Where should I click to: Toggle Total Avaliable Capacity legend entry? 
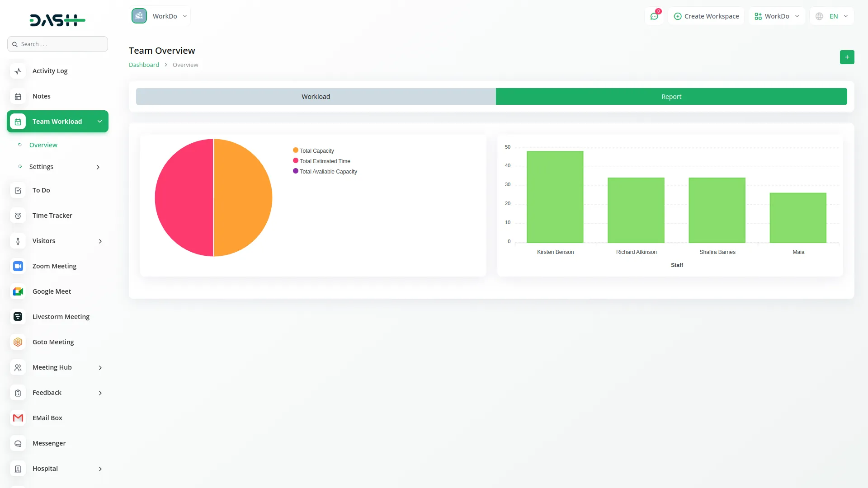(x=325, y=171)
